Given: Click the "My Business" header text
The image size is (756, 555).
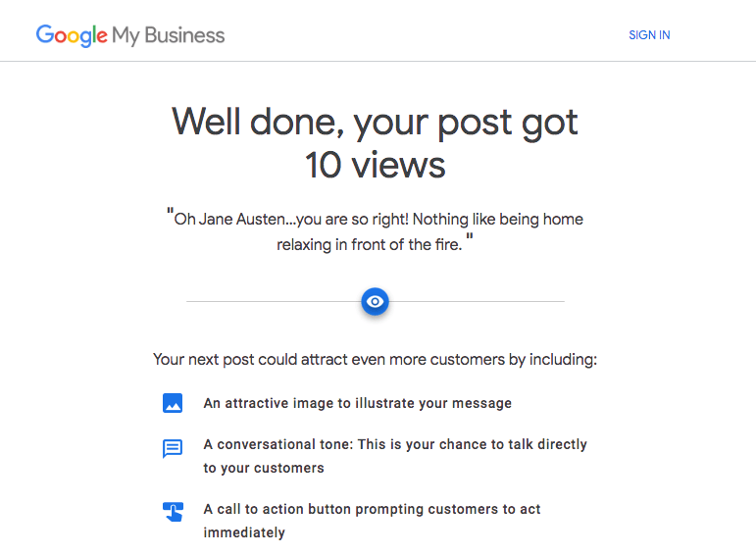Looking at the screenshot, I should tap(169, 35).
